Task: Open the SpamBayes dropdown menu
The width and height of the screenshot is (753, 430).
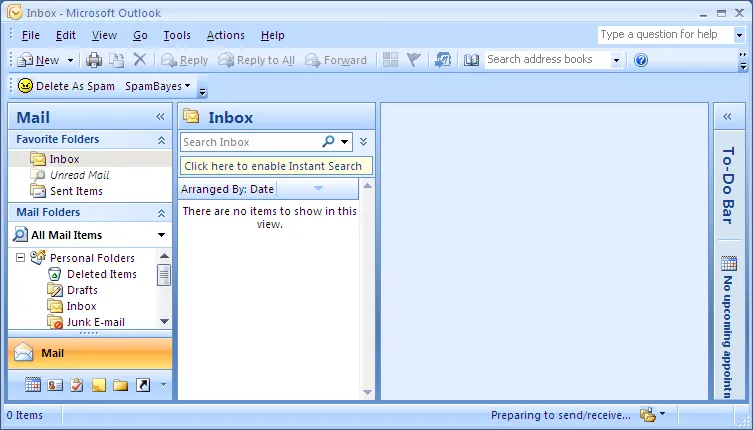Action: point(157,86)
